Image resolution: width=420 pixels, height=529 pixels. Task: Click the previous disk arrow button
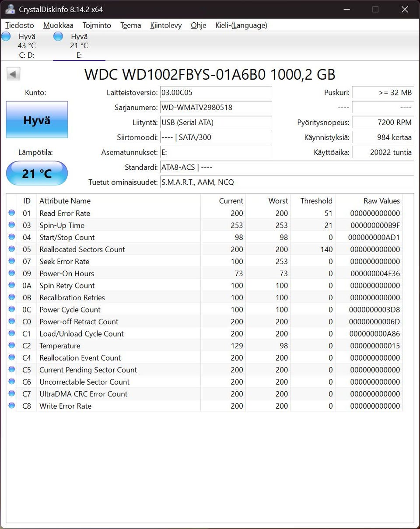click(14, 74)
